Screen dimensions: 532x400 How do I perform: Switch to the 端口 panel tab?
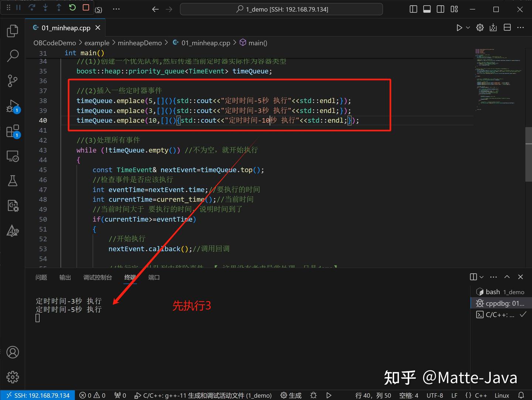coord(154,277)
